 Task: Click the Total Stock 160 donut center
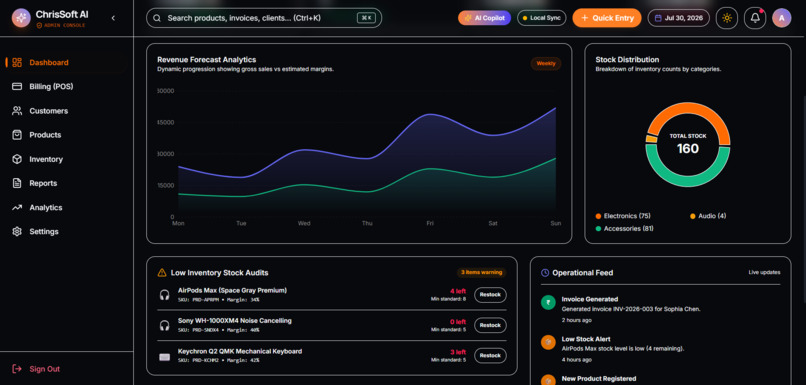point(688,144)
